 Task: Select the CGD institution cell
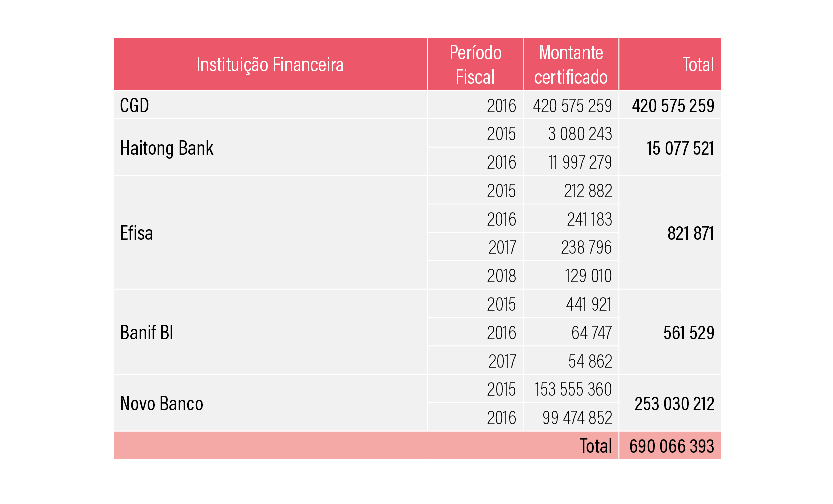[135, 106]
